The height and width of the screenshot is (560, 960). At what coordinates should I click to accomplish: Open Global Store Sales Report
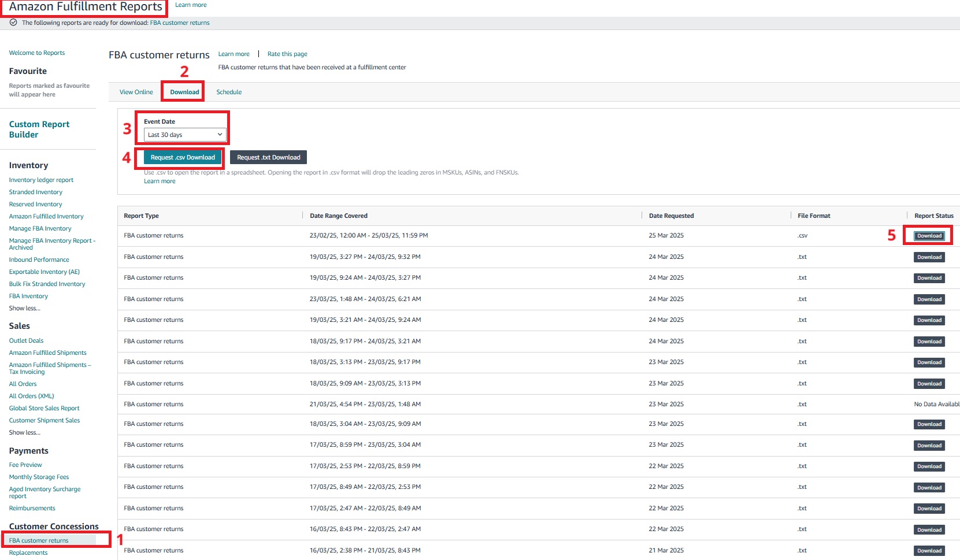[x=44, y=408]
